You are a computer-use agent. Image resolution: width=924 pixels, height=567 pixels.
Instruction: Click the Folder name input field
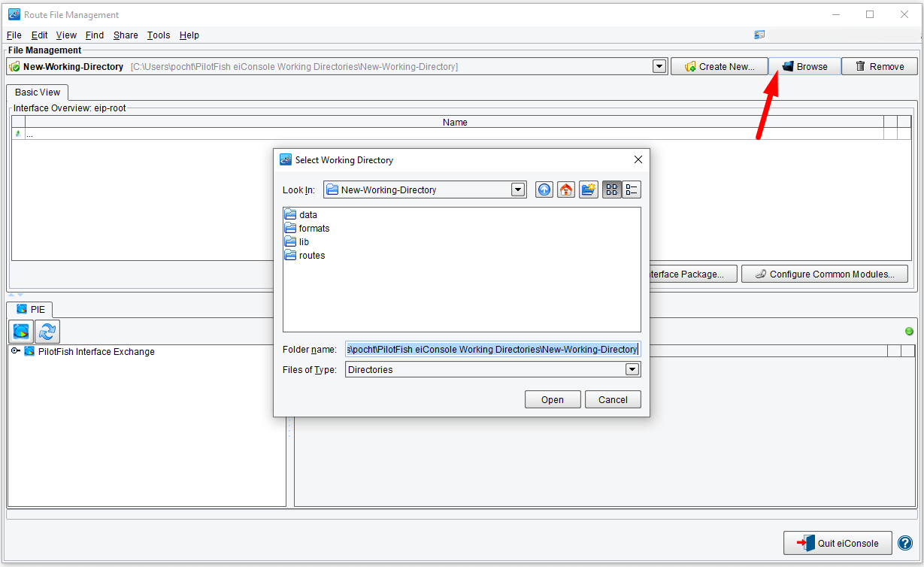(492, 349)
